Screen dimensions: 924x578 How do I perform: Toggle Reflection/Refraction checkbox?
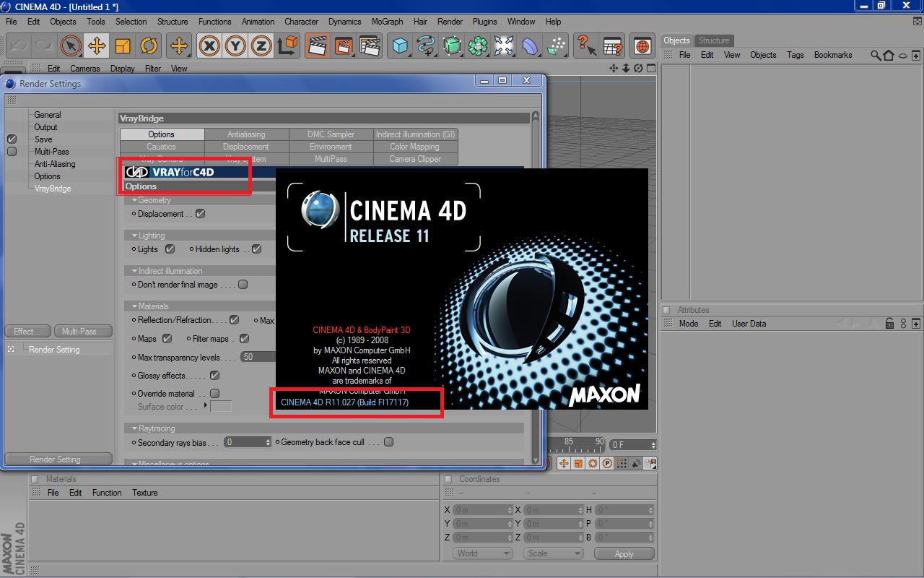tap(235, 320)
